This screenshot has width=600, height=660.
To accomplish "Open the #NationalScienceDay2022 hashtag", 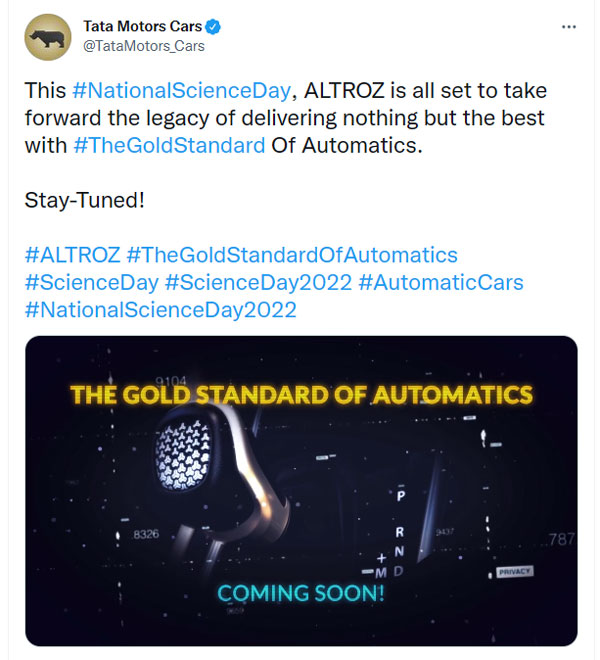I will [x=160, y=310].
